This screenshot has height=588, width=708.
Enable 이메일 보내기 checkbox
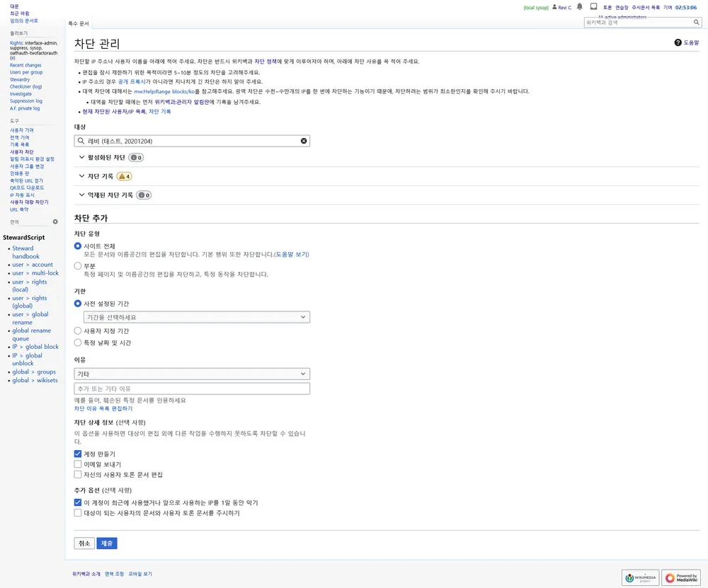coord(78,464)
